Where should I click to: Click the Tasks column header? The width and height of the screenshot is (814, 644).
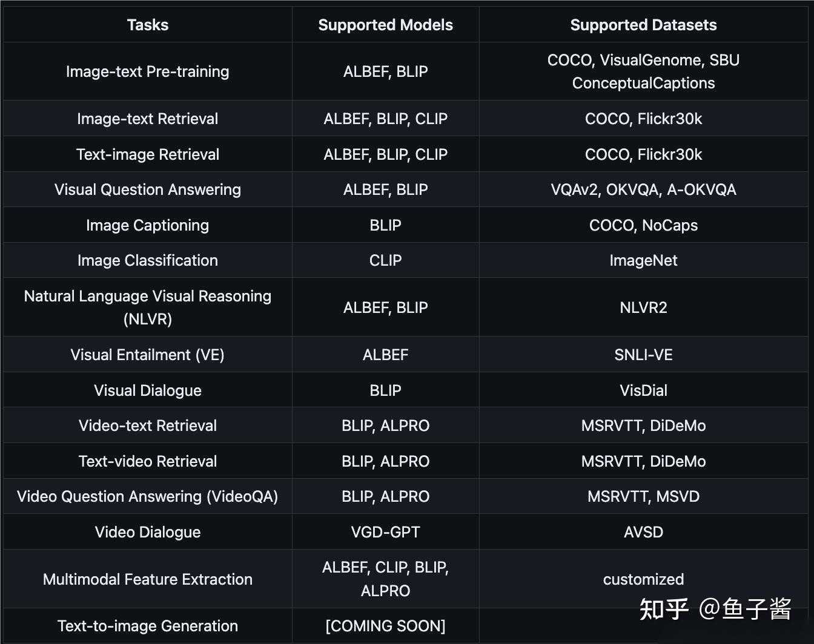point(148,25)
